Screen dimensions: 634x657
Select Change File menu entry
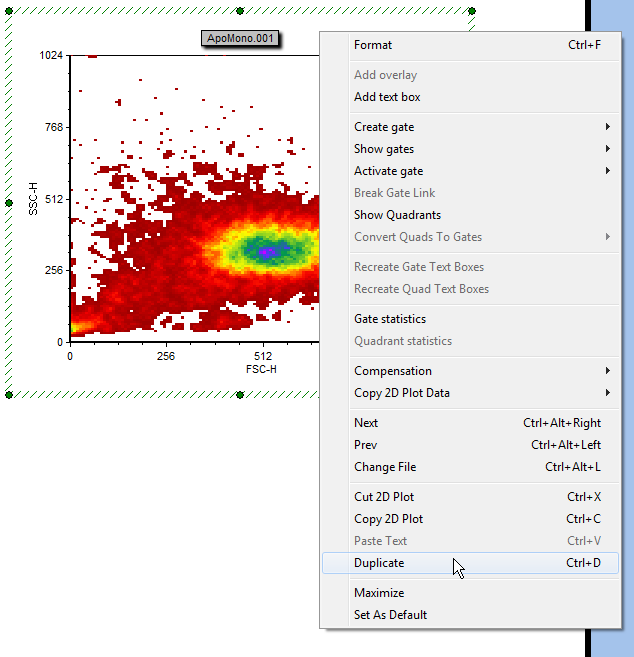(x=470, y=467)
